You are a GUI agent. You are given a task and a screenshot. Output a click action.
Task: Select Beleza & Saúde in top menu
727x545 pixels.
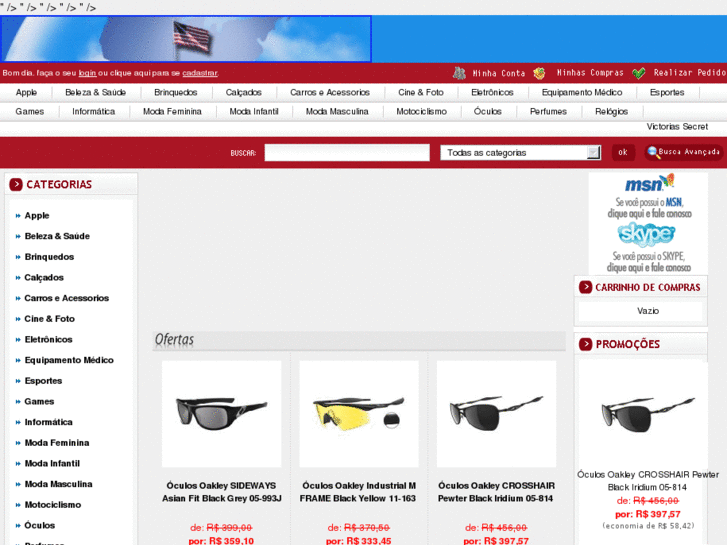coord(96,92)
